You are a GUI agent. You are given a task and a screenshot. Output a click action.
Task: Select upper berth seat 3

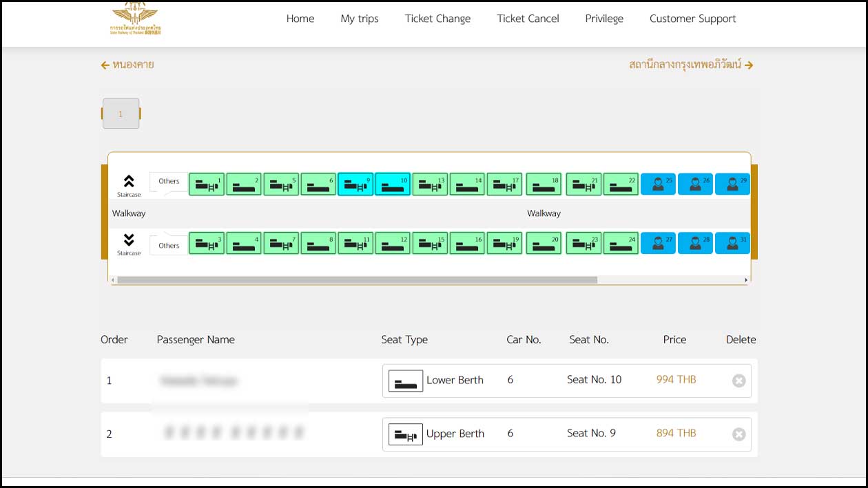(207, 243)
